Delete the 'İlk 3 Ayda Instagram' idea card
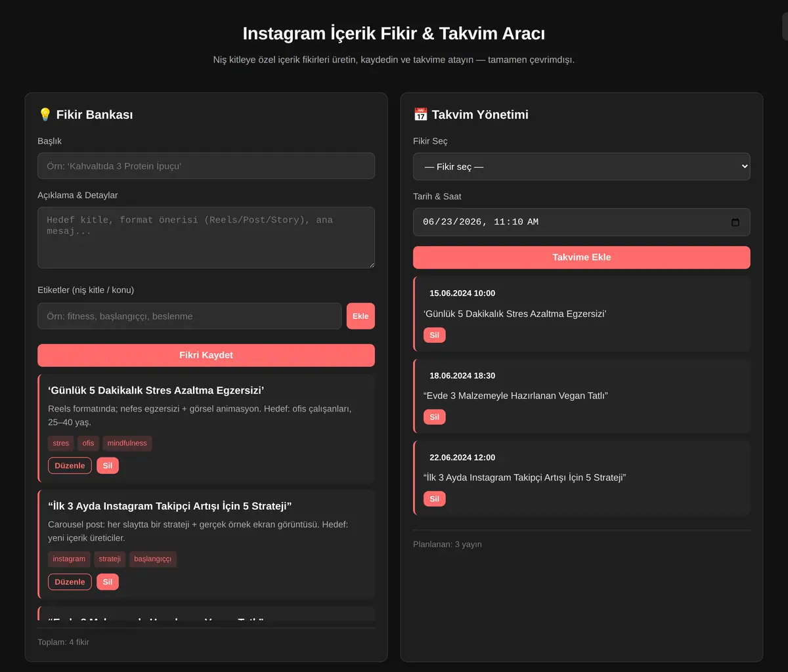This screenshot has height=672, width=788. pyautogui.click(x=108, y=582)
